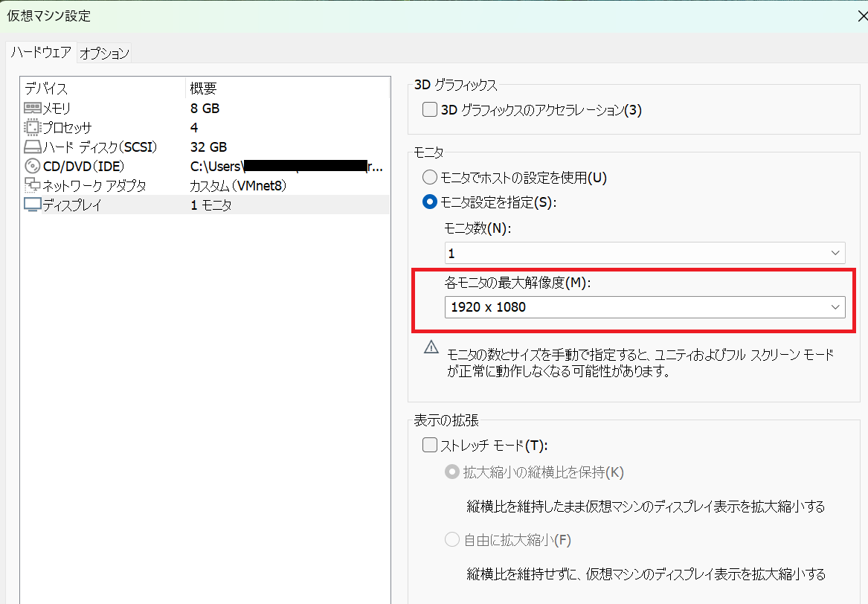Viewport: 868px width, 604px height.
Task: Switch to the オプション tab
Action: 104,53
